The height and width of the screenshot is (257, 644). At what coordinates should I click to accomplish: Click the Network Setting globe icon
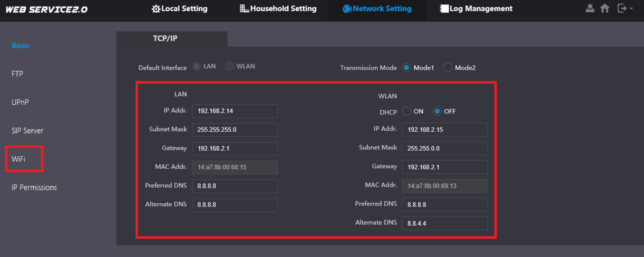[347, 9]
